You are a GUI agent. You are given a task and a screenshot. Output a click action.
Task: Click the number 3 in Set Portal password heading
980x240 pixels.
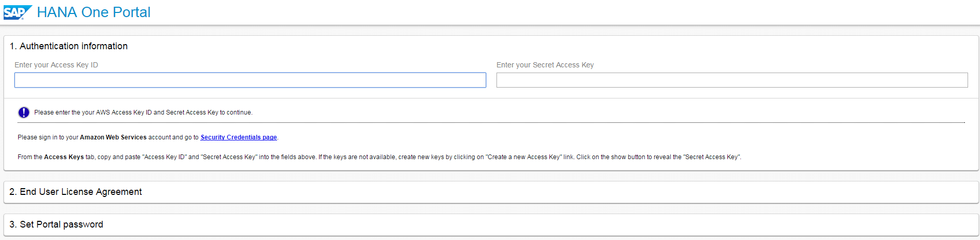tap(12, 224)
